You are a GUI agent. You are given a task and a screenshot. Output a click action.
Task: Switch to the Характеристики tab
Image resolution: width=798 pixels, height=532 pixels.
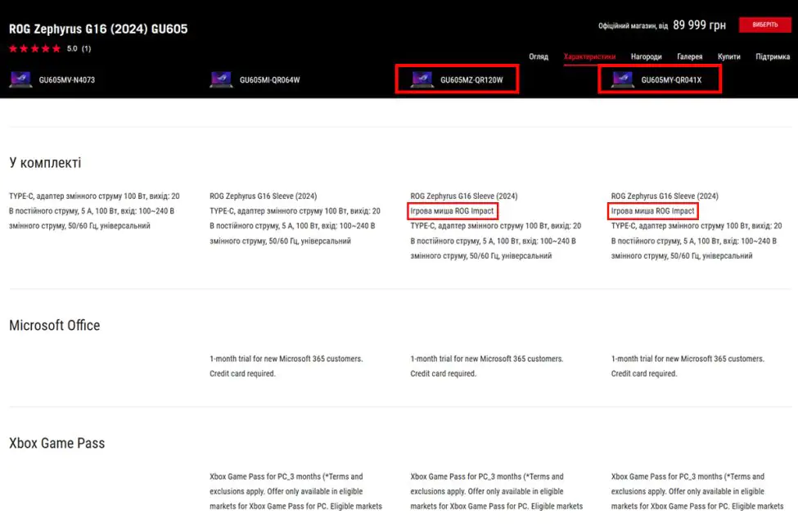pos(589,56)
